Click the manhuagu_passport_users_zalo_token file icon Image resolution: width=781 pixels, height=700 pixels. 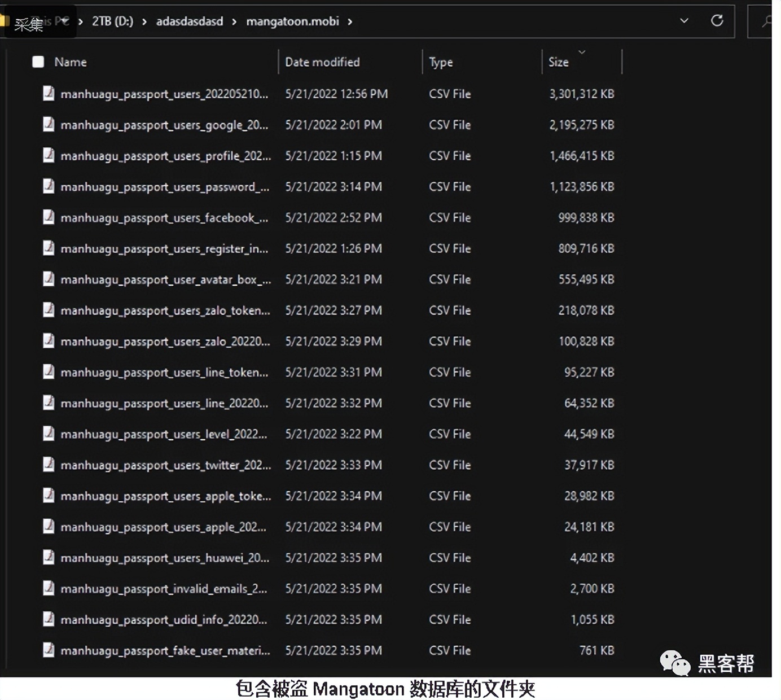49,310
